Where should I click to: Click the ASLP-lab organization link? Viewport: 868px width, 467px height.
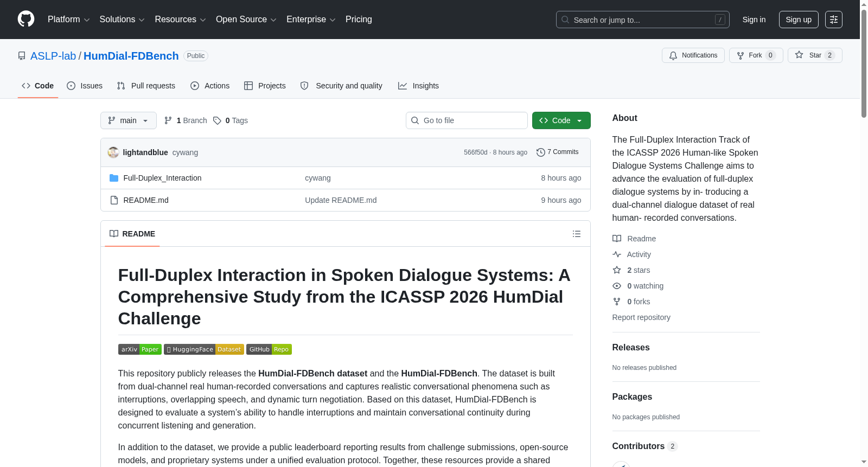(53, 56)
